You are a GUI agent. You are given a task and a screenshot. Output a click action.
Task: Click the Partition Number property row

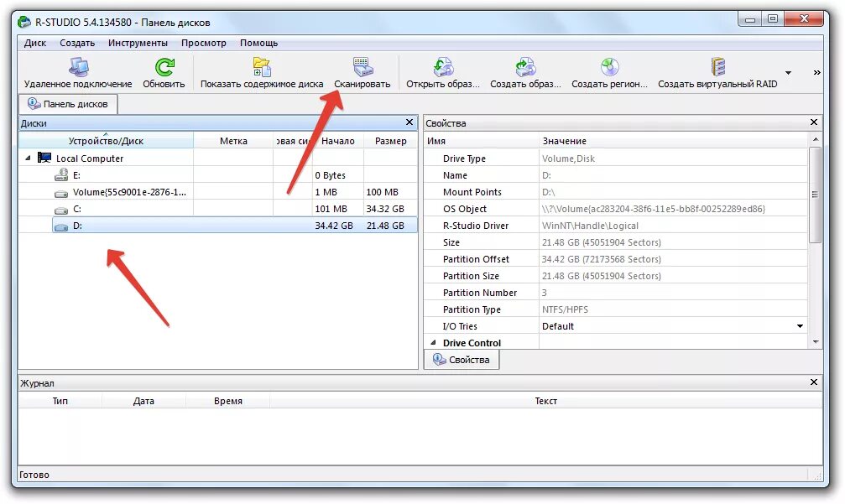point(616,293)
